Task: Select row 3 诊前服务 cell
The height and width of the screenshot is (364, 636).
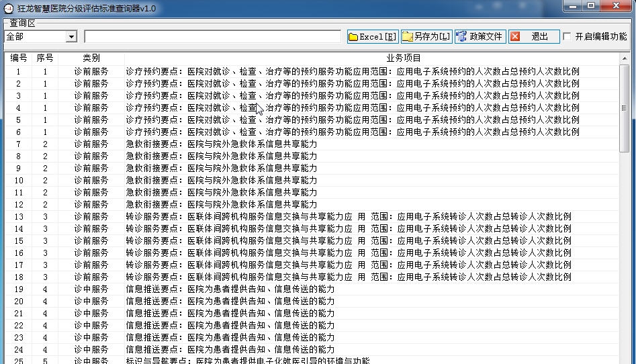Action: coord(91,96)
